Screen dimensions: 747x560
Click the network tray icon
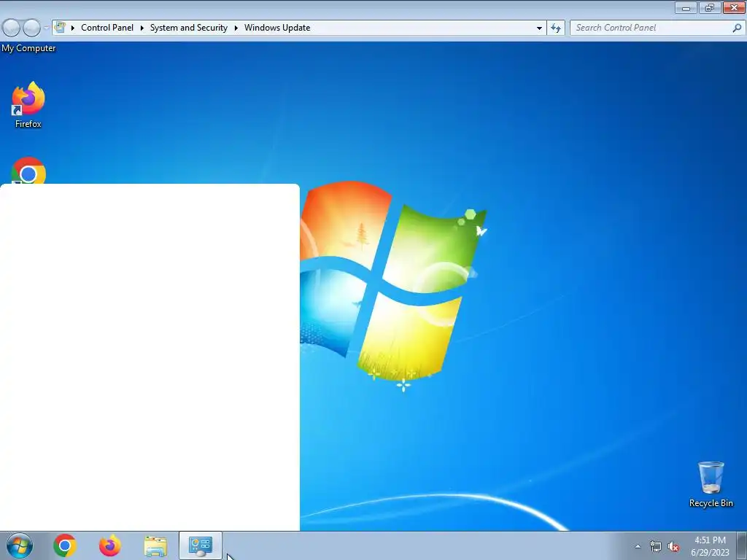656,546
